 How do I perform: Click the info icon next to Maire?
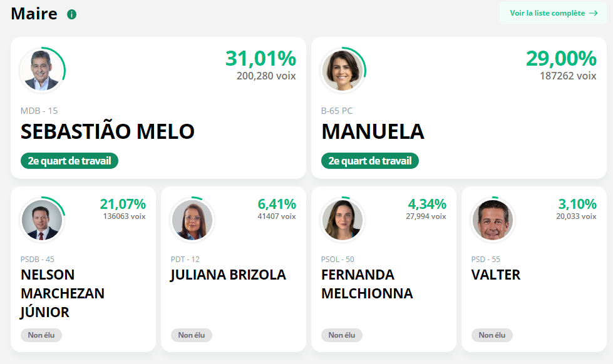click(71, 13)
